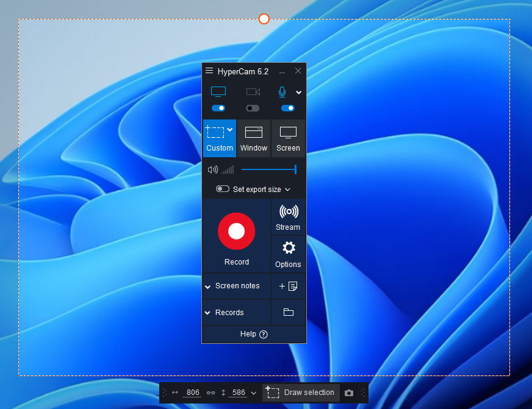
Task: Open the Help link
Action: [254, 334]
